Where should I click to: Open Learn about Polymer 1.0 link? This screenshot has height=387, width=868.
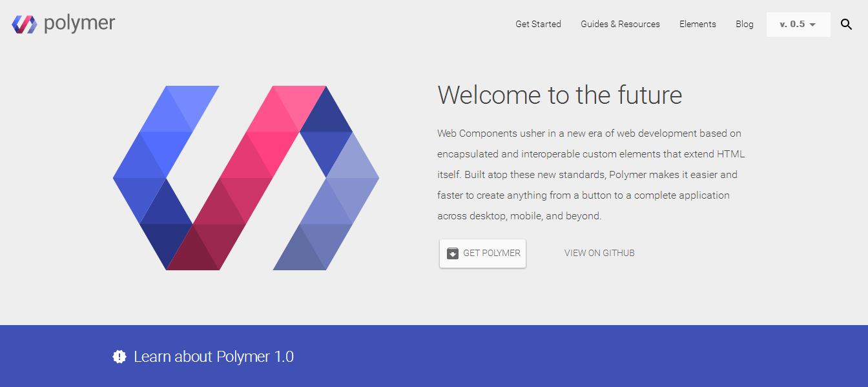[x=214, y=356]
